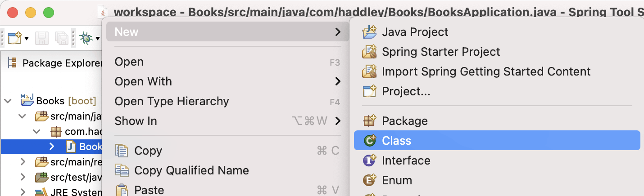Click the Package Explorer view icon
This screenshot has height=196, width=644.
point(13,63)
